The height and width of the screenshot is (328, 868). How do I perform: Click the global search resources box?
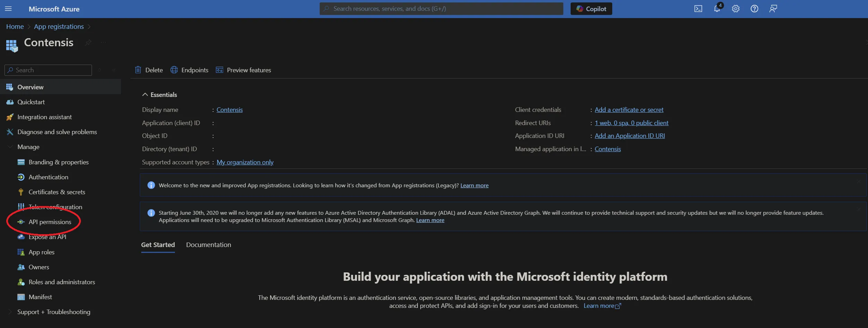coord(441,9)
